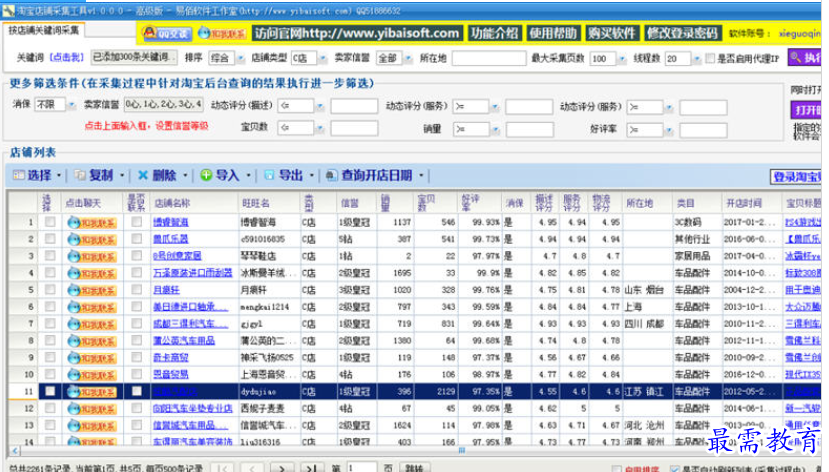Click the 店铺名称 column header
Image resolution: width=829 pixels, height=472 pixels.
point(172,203)
